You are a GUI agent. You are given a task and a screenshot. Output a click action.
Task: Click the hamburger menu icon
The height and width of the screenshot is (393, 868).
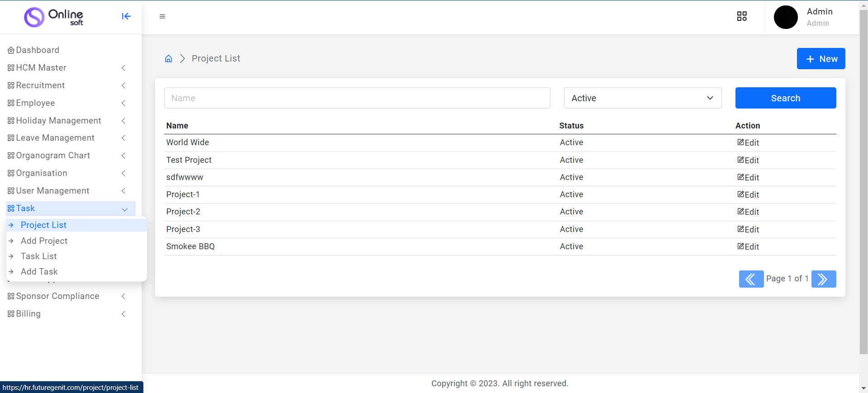click(162, 16)
